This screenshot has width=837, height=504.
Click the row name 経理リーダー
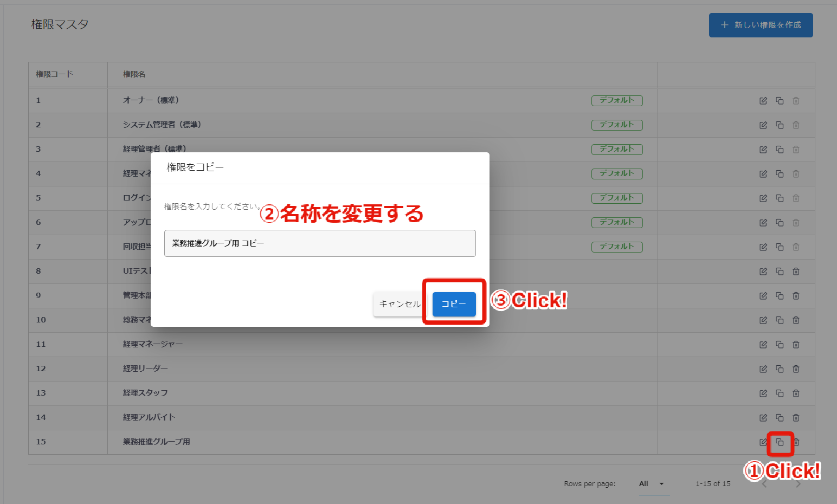[145, 369]
